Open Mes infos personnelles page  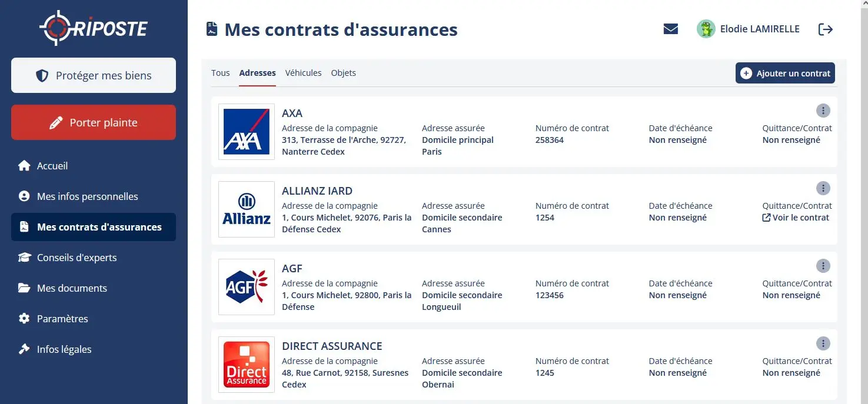pos(87,196)
